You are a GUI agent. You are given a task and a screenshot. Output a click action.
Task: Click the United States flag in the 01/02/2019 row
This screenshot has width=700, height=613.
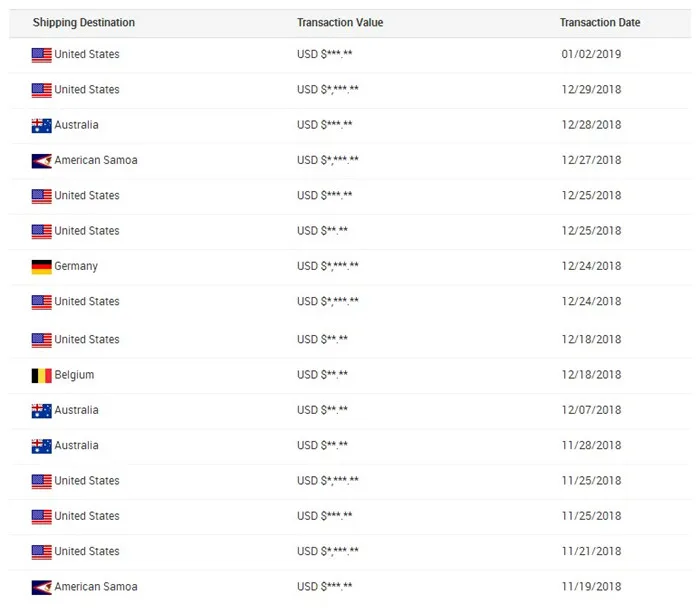(41, 55)
